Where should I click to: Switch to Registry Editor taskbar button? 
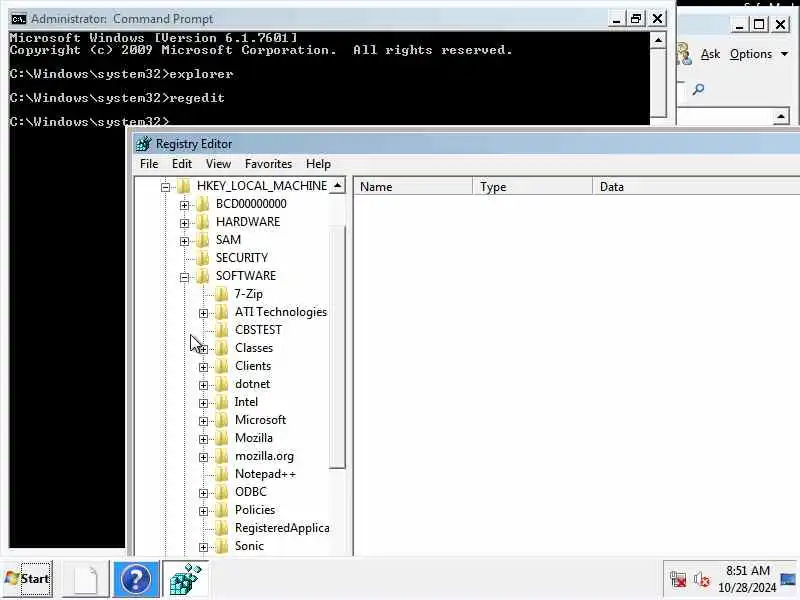(x=186, y=579)
